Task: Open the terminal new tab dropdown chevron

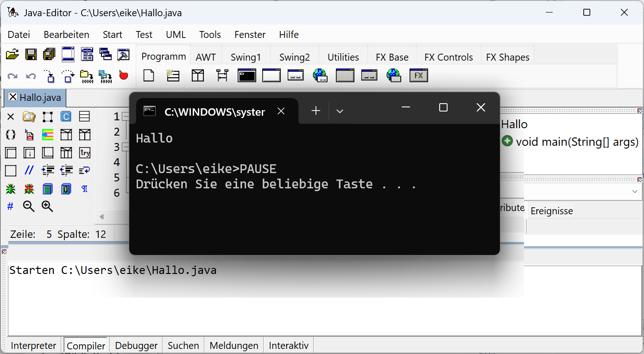Action: coord(340,111)
